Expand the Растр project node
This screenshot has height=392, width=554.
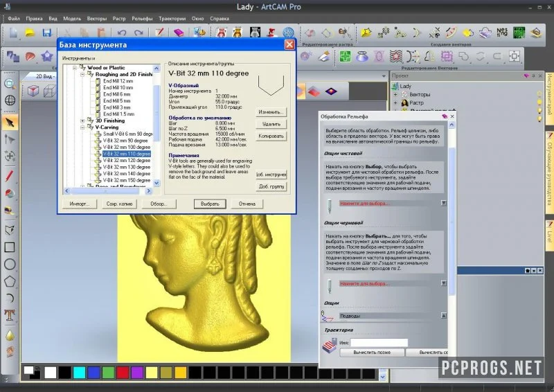(x=395, y=103)
